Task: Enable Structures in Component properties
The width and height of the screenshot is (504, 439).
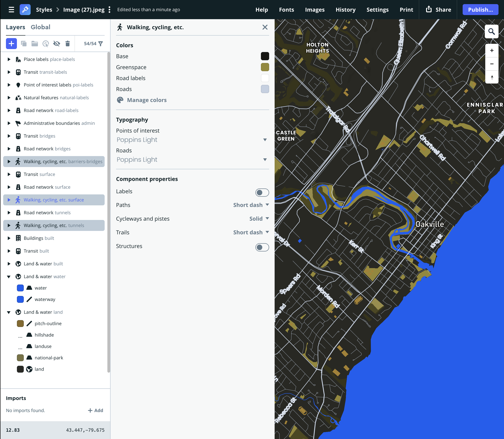Action: (x=262, y=247)
